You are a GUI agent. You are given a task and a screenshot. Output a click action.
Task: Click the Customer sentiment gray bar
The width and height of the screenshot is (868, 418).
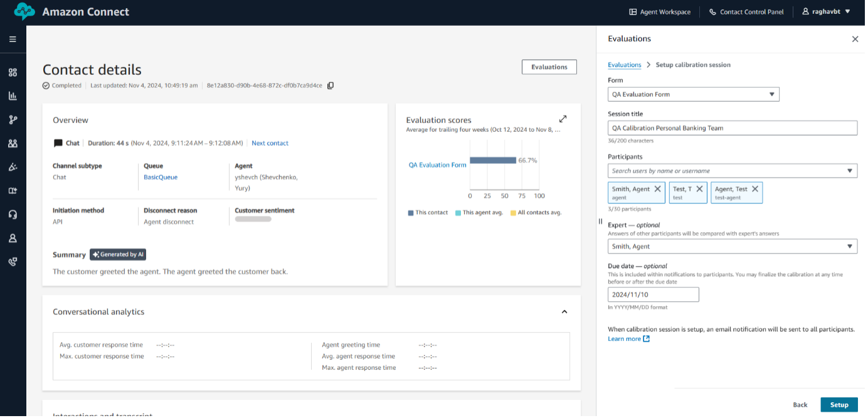coord(253,219)
